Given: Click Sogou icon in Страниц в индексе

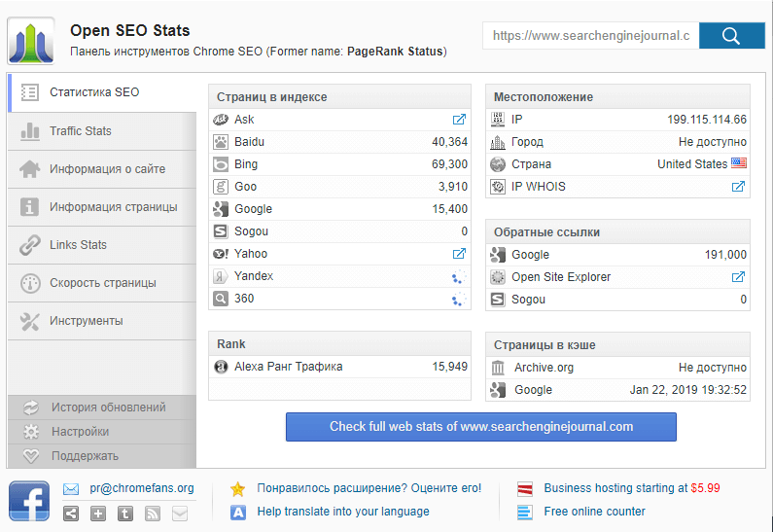Looking at the screenshot, I should (221, 231).
